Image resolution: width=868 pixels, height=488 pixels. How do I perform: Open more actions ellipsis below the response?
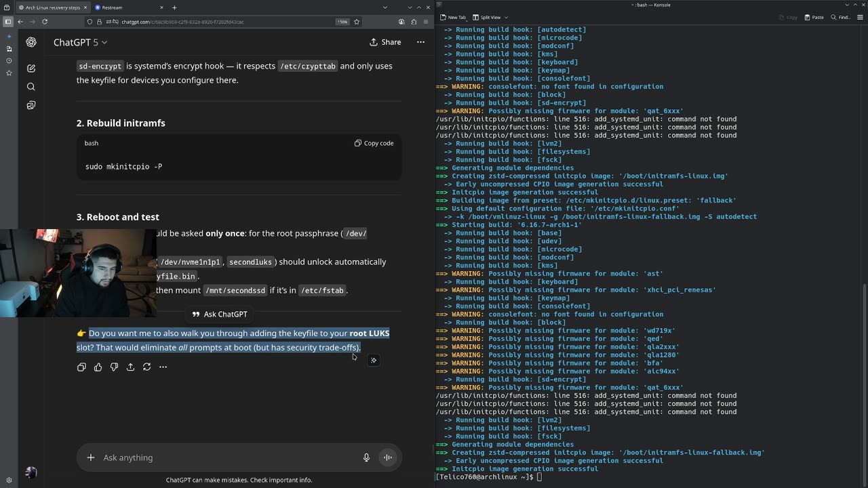163,367
